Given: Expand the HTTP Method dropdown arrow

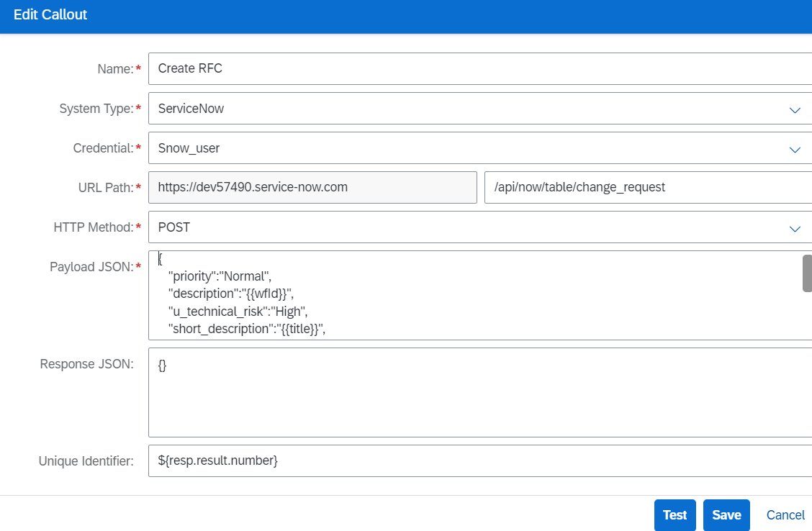Looking at the screenshot, I should tap(795, 228).
